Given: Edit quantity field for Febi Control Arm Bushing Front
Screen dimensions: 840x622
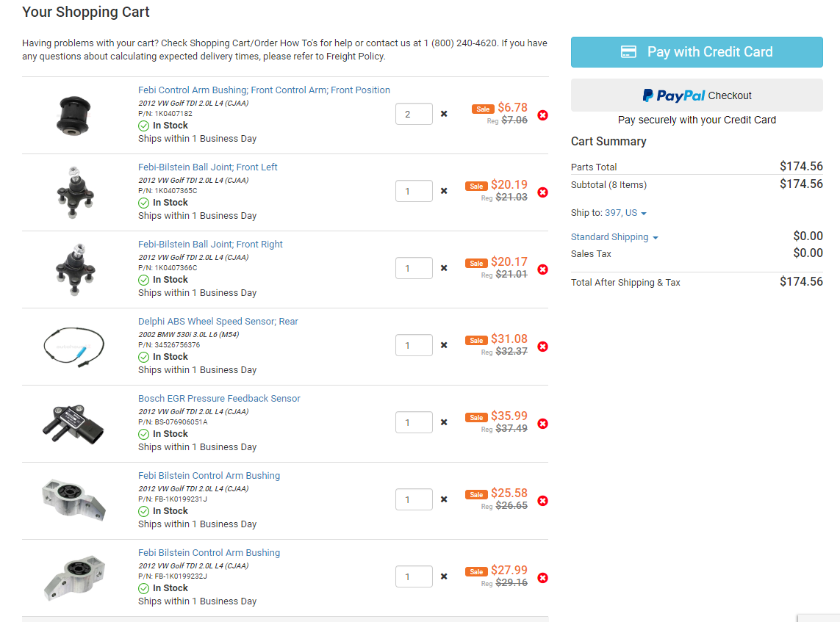Looking at the screenshot, I should [x=414, y=114].
